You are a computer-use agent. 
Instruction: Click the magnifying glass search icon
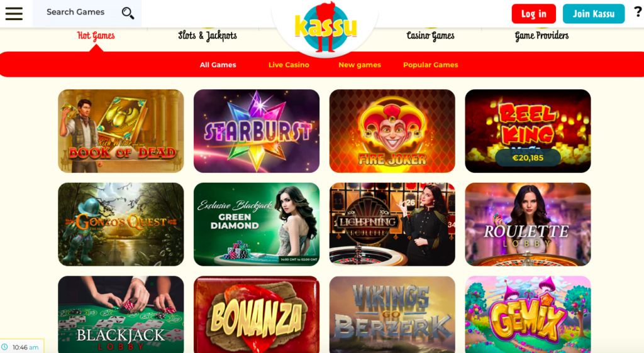pyautogui.click(x=128, y=13)
